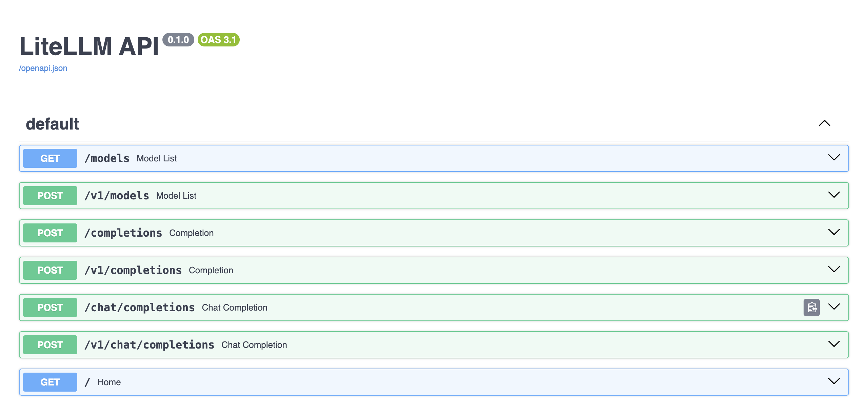Expand the POST /completions row chevron
Viewport: 868px width, 415px height.
coord(834,232)
